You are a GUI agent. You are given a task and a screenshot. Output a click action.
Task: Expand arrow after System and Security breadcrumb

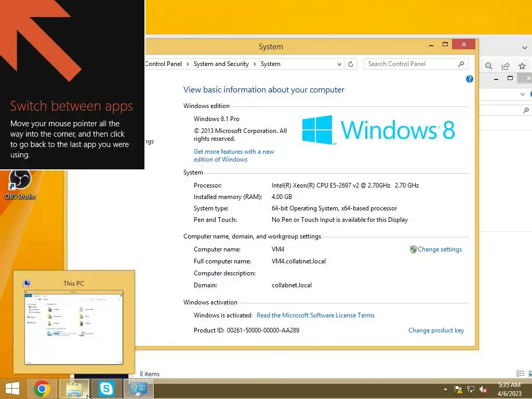[255, 64]
